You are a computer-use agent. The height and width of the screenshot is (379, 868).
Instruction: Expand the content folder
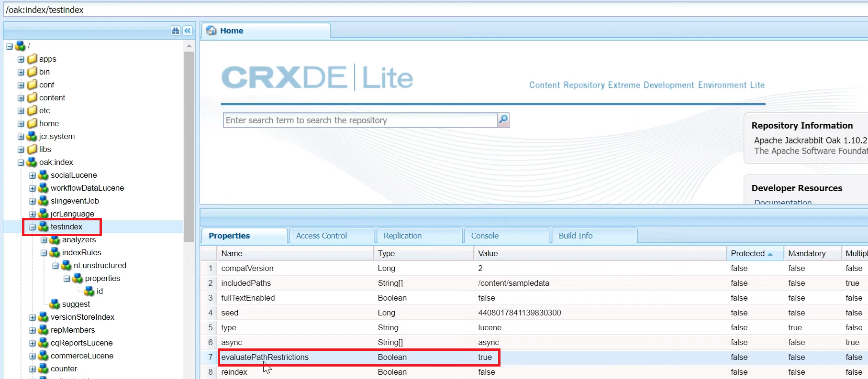pyautogui.click(x=21, y=98)
